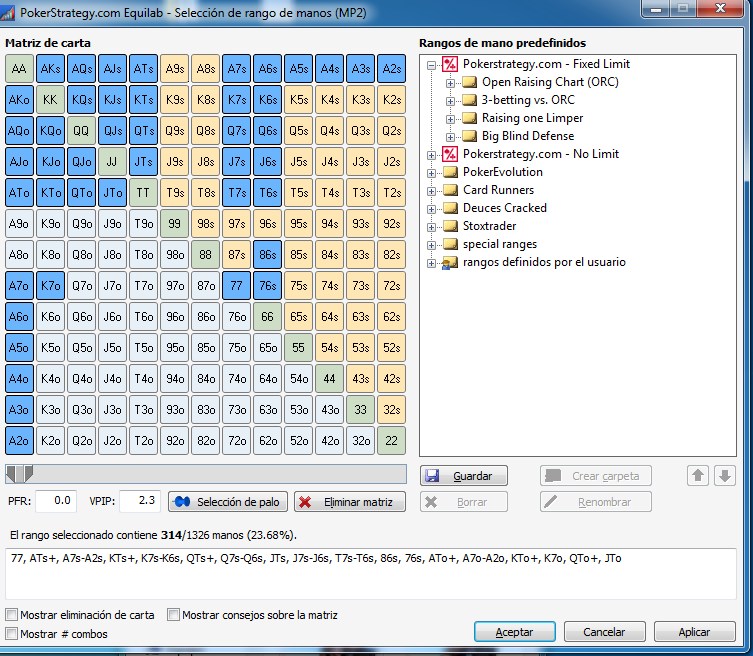Open Selección de palo suit selection

pos(228,502)
